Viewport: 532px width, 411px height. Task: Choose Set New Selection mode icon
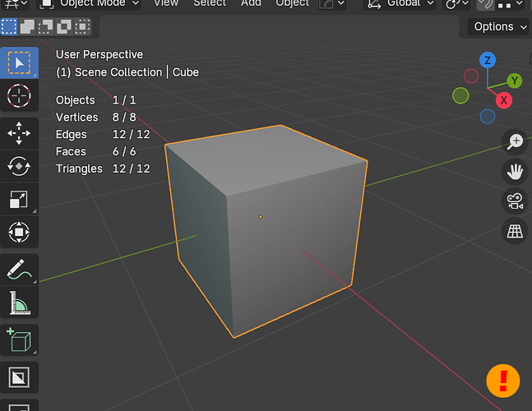pos(9,27)
